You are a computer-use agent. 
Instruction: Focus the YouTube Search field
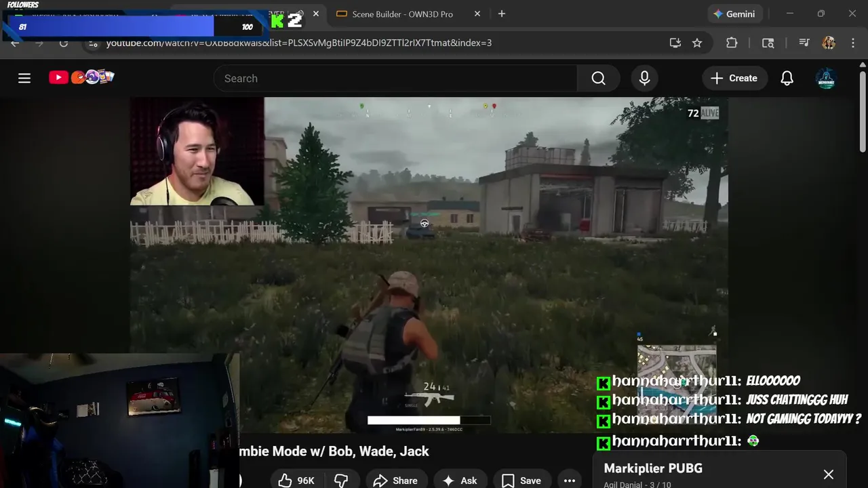coord(395,79)
